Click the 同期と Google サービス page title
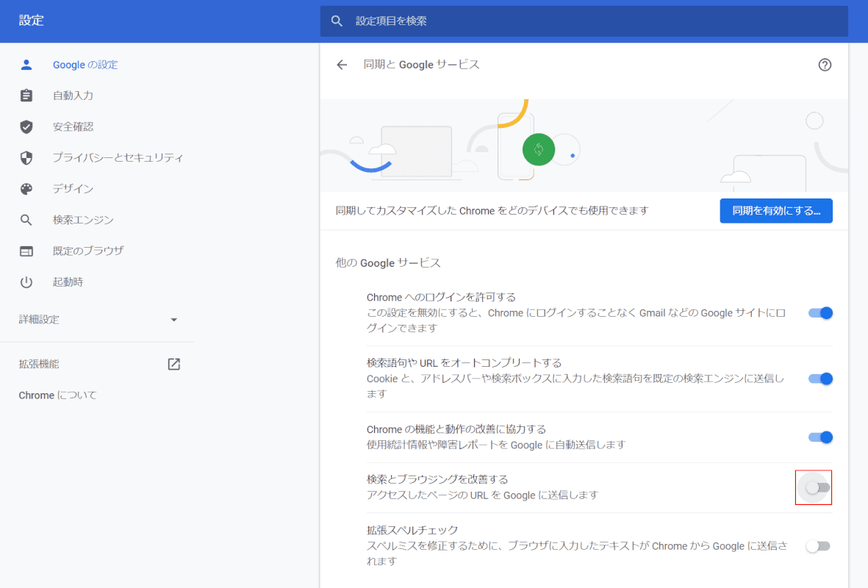This screenshot has height=588, width=868. click(421, 65)
